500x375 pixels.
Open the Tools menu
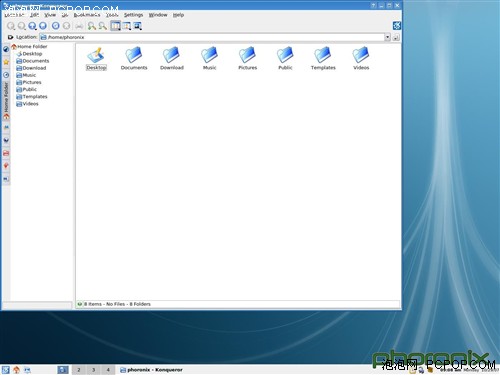pyautogui.click(x=112, y=15)
